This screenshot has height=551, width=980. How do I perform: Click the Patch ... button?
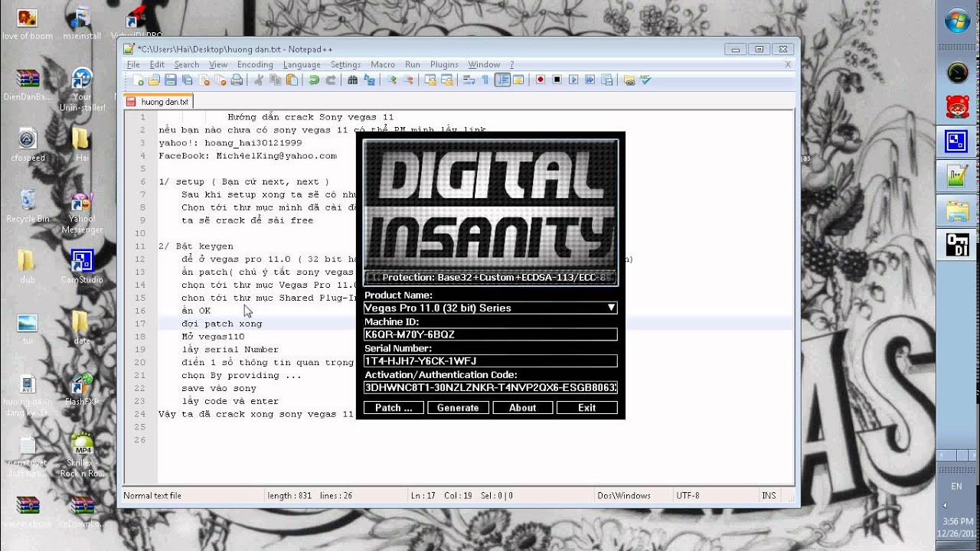click(394, 408)
